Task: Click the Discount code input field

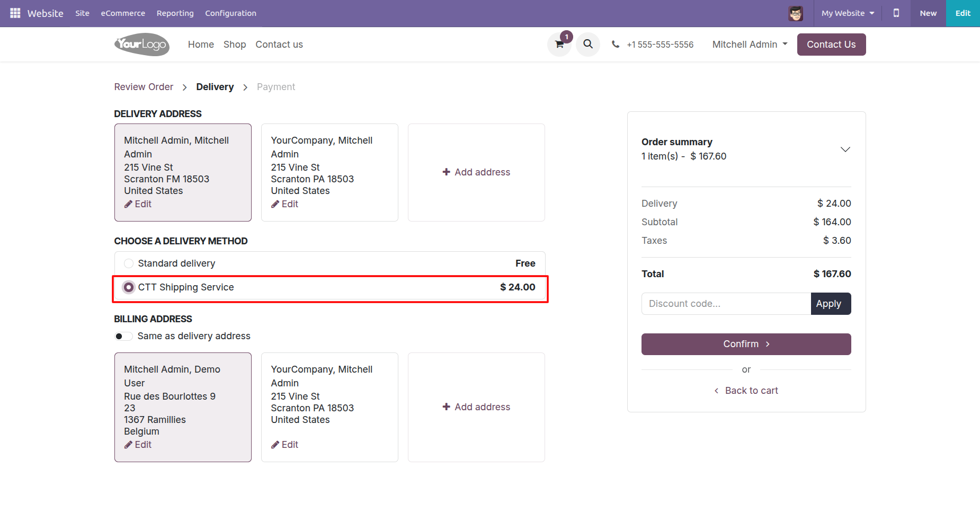Action: point(726,304)
